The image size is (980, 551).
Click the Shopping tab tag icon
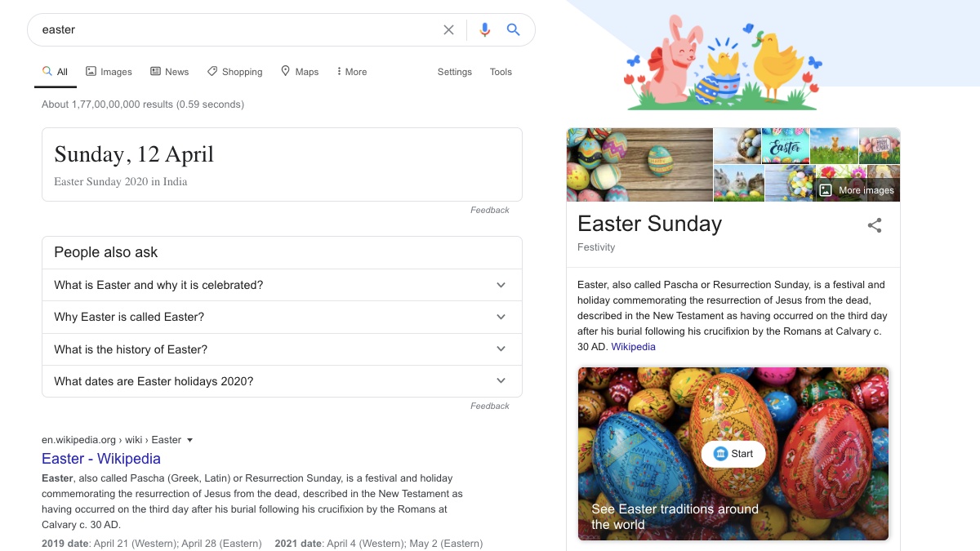[212, 71]
